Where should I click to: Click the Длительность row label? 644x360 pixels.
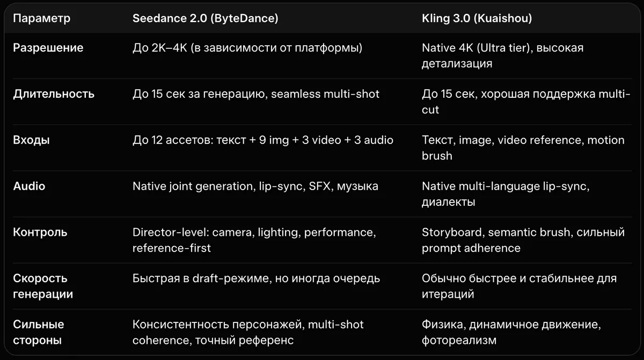tap(54, 94)
